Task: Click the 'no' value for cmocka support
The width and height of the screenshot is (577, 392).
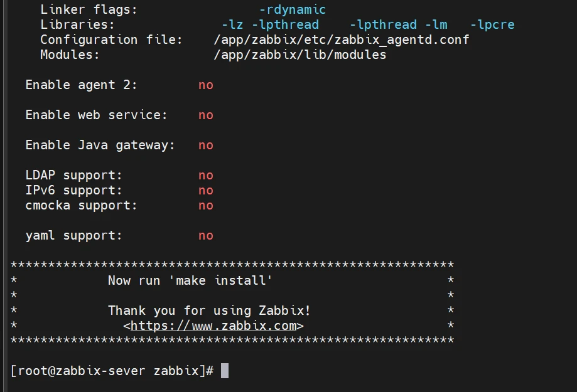Action: 206,205
